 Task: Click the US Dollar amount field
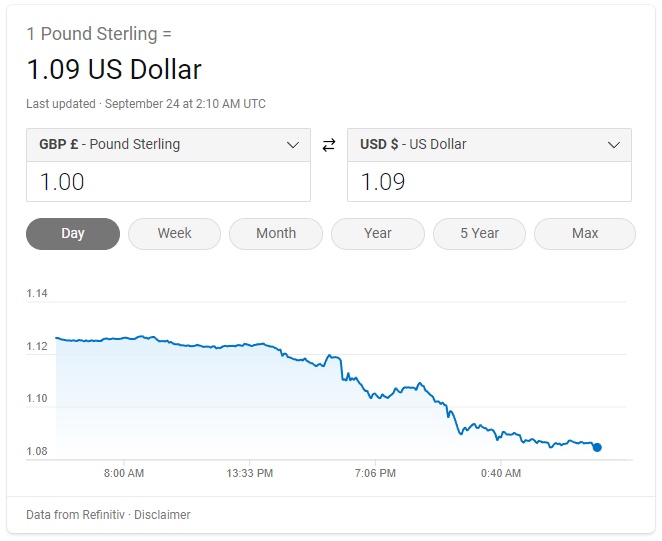pyautogui.click(x=489, y=182)
